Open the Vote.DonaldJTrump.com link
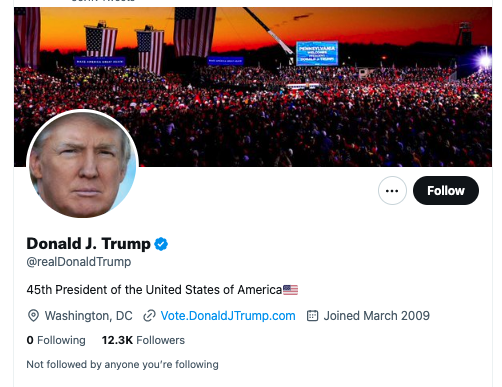 tap(228, 316)
